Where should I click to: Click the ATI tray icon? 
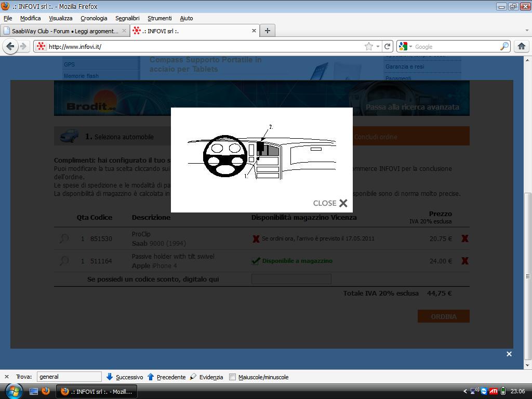(x=494, y=391)
